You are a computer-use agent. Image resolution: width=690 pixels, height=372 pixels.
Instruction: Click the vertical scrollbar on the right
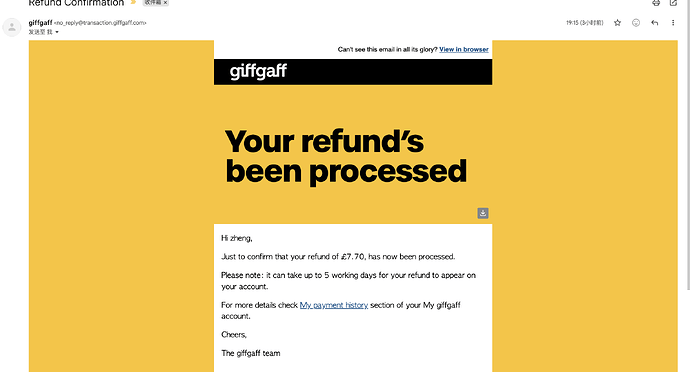pyautogui.click(x=688, y=145)
